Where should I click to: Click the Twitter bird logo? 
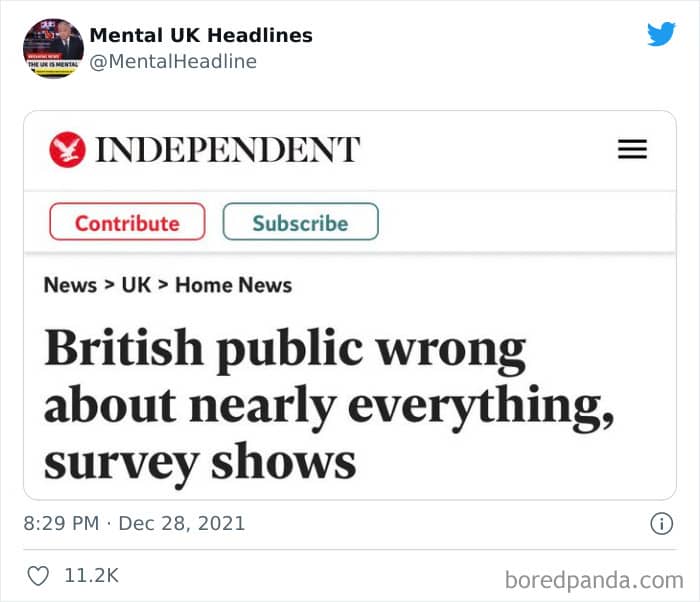(661, 34)
